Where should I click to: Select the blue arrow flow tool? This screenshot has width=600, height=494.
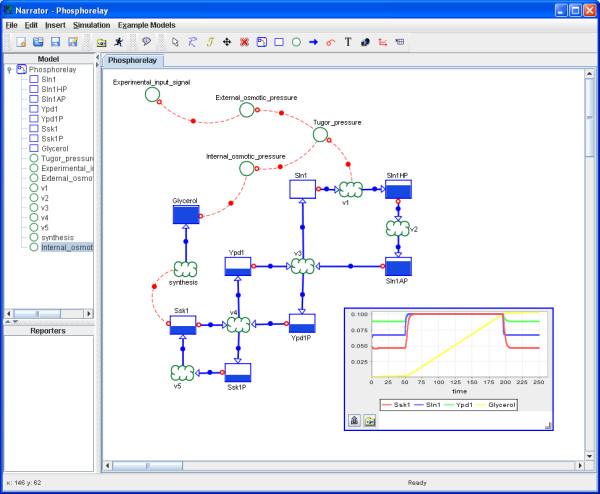point(313,43)
